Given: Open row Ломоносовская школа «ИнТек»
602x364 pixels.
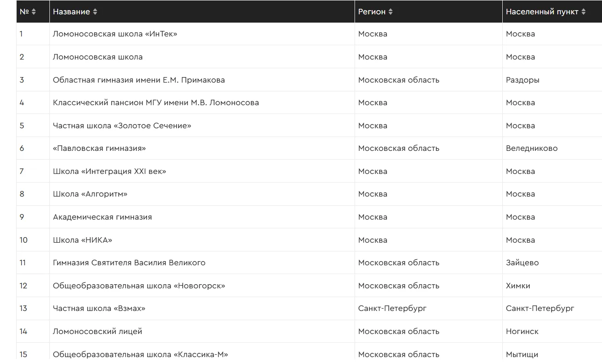Looking at the screenshot, I should [x=309, y=34].
